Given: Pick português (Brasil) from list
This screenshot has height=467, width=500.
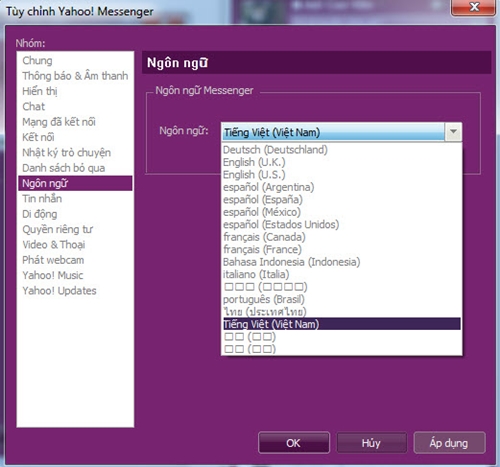Looking at the screenshot, I should click(x=341, y=299).
